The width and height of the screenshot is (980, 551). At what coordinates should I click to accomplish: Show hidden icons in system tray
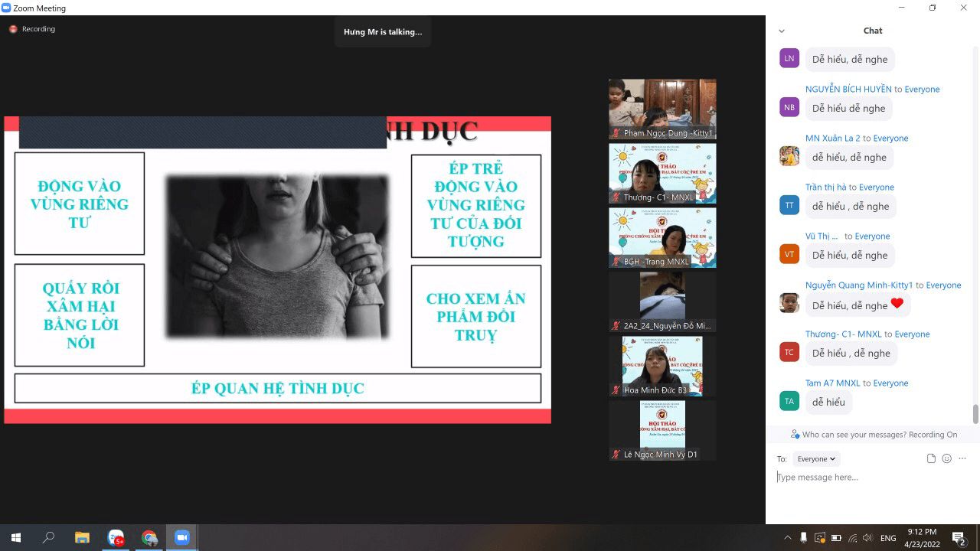click(x=787, y=538)
